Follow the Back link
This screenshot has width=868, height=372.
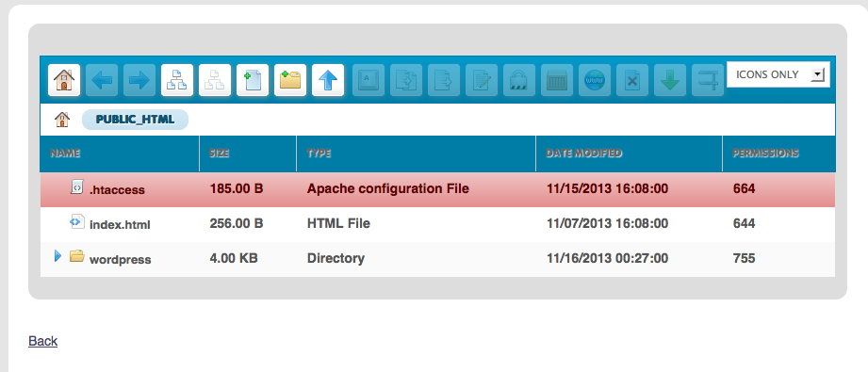[43, 341]
